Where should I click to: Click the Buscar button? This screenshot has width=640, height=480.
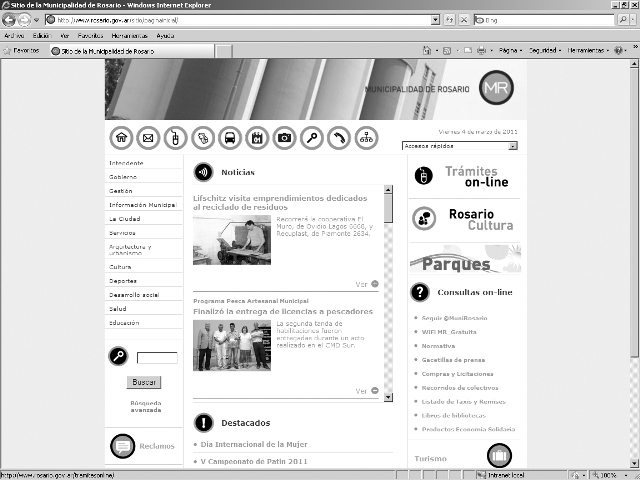(144, 382)
